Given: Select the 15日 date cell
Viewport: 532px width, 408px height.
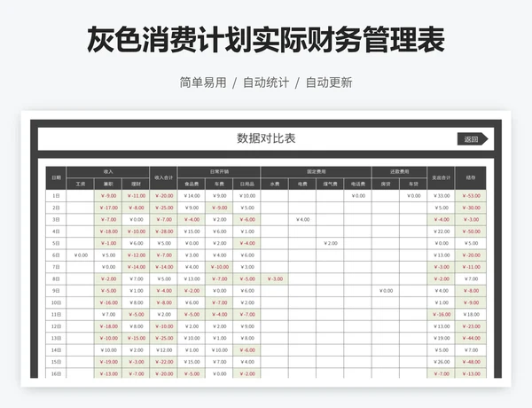Looking at the screenshot, I should (57, 362).
